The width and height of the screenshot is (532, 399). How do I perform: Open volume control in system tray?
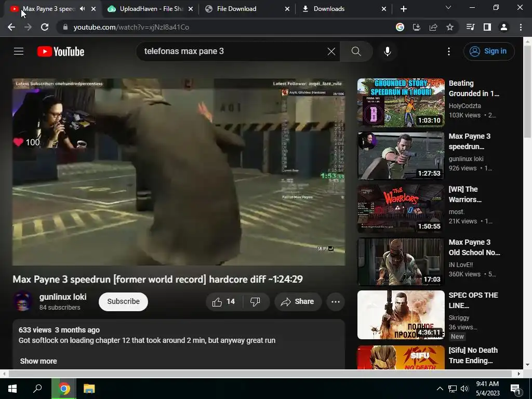(x=464, y=389)
